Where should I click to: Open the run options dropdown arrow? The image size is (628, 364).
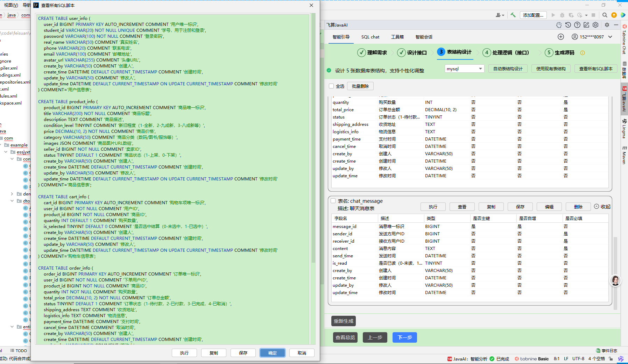click(586, 15)
